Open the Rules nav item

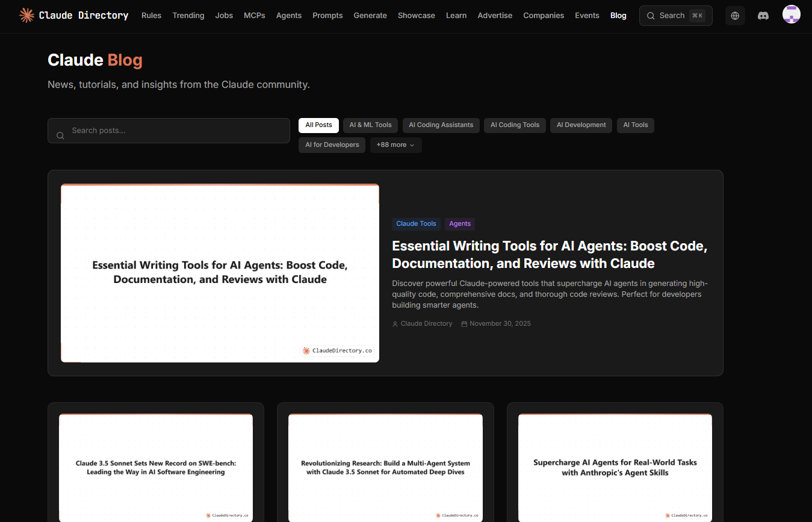coord(152,16)
